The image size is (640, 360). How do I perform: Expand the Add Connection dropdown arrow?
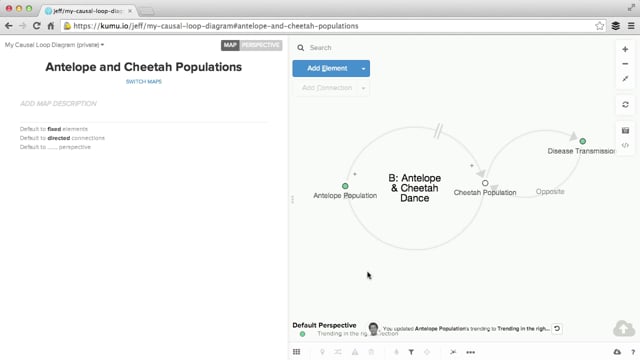[x=363, y=88]
